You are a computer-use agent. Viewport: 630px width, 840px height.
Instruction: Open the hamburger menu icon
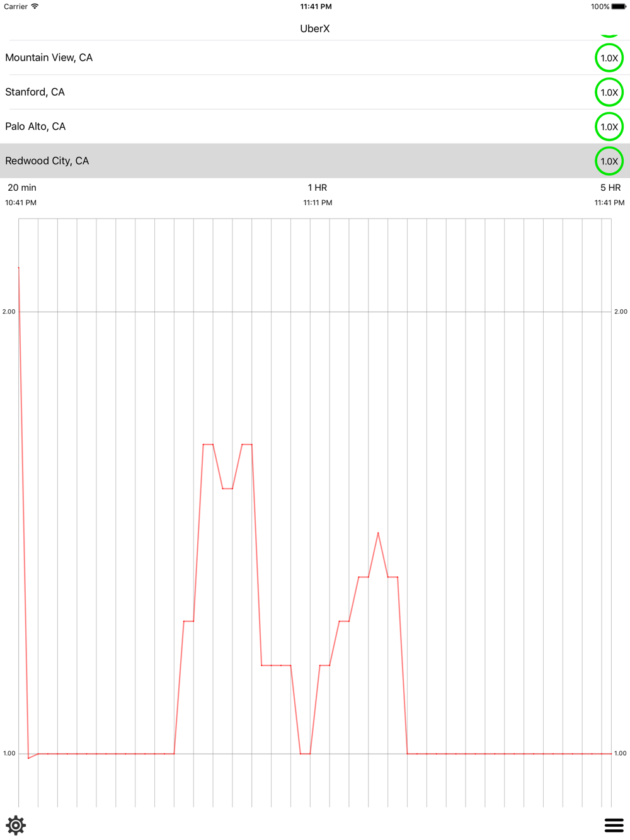point(614,825)
